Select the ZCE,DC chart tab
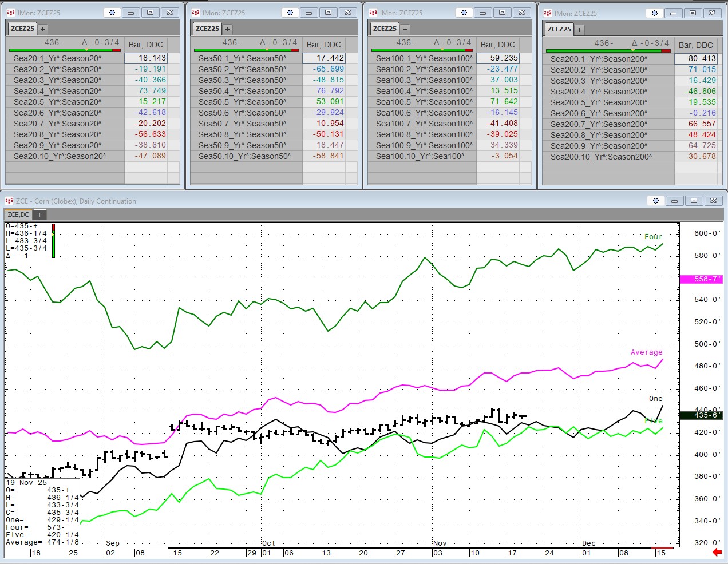The width and height of the screenshot is (728, 564). point(18,215)
